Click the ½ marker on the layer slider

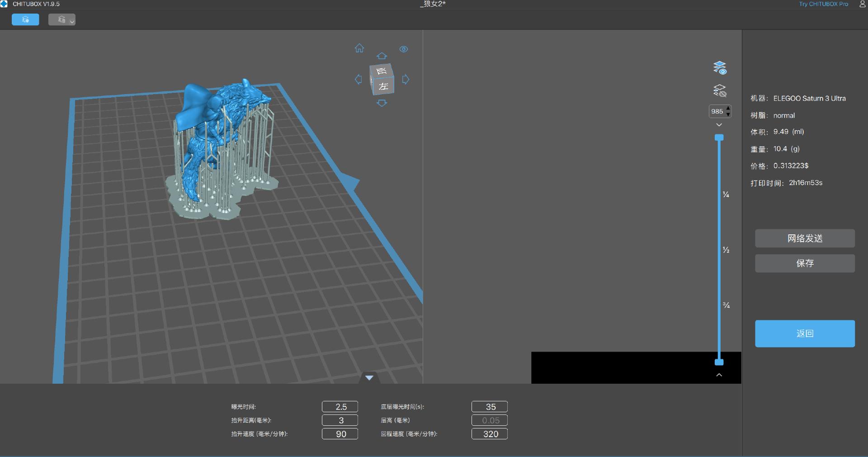click(x=726, y=250)
